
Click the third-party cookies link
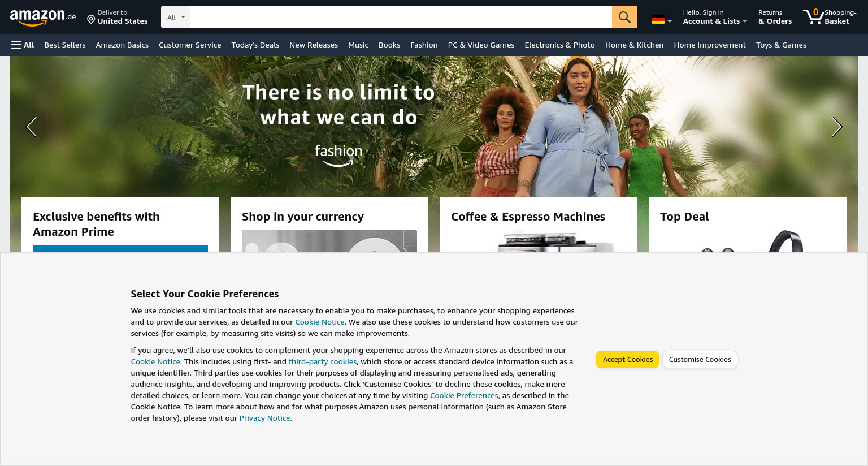tap(323, 361)
